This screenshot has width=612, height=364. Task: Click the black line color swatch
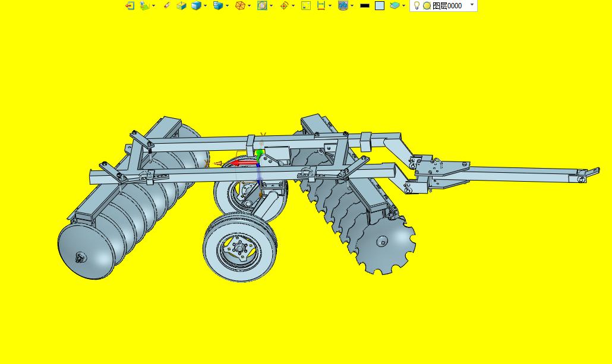365,5
